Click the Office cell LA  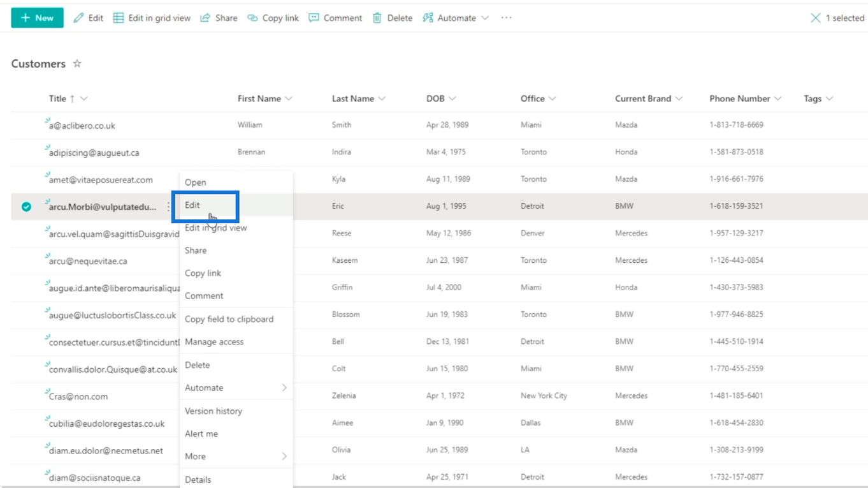pos(525,450)
